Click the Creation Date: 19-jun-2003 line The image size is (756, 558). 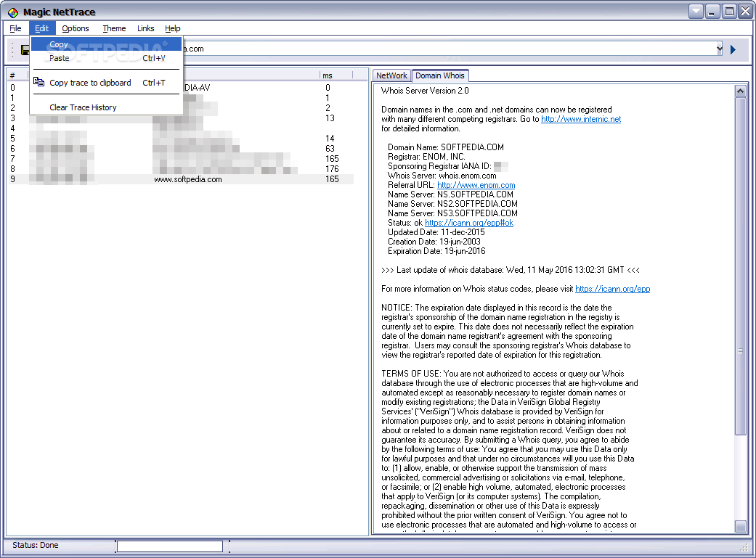click(434, 242)
